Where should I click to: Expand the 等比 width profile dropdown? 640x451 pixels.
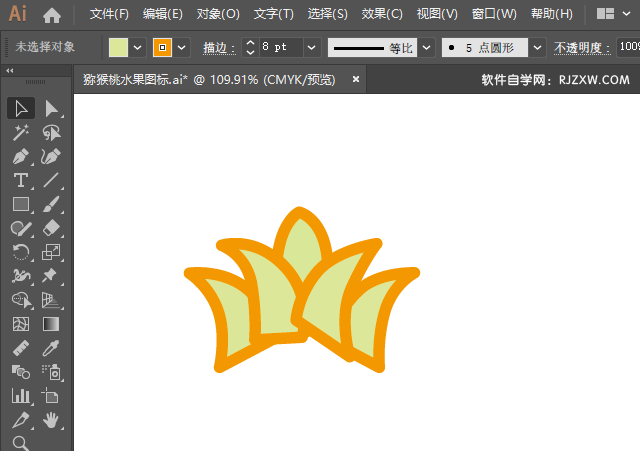[427, 47]
